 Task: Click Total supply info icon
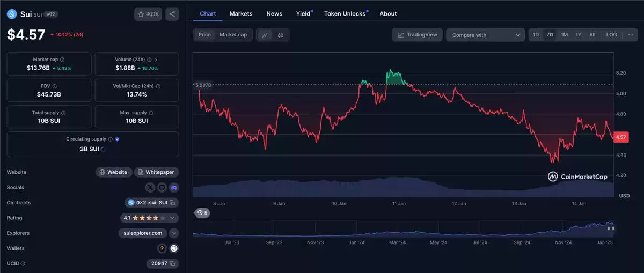(x=64, y=113)
